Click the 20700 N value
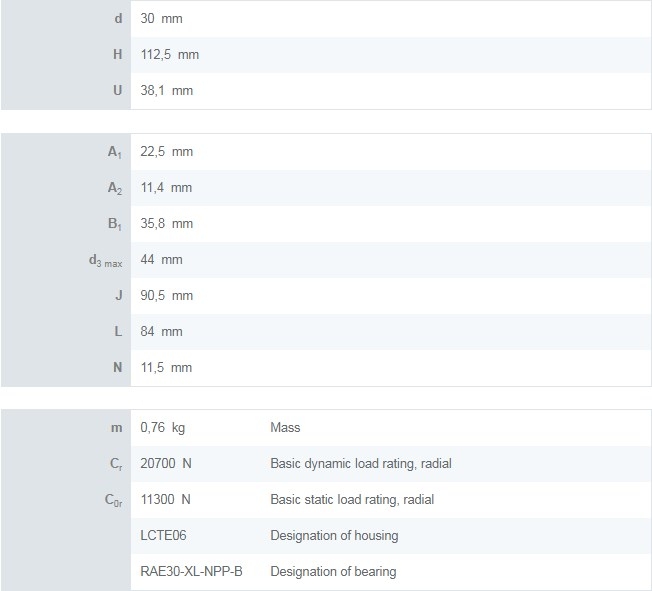 pos(166,463)
